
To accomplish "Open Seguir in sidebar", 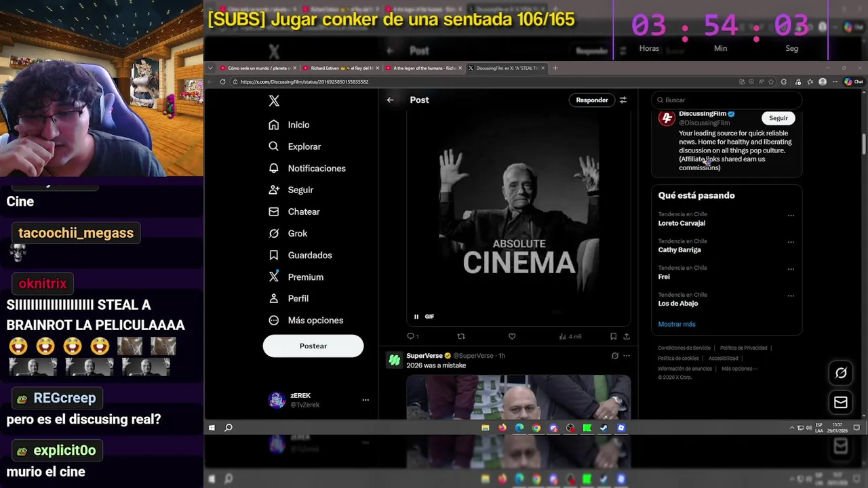I will (290, 190).
